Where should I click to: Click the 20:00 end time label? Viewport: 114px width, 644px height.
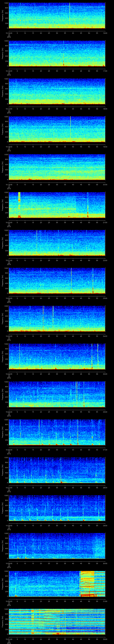[105, 184]
